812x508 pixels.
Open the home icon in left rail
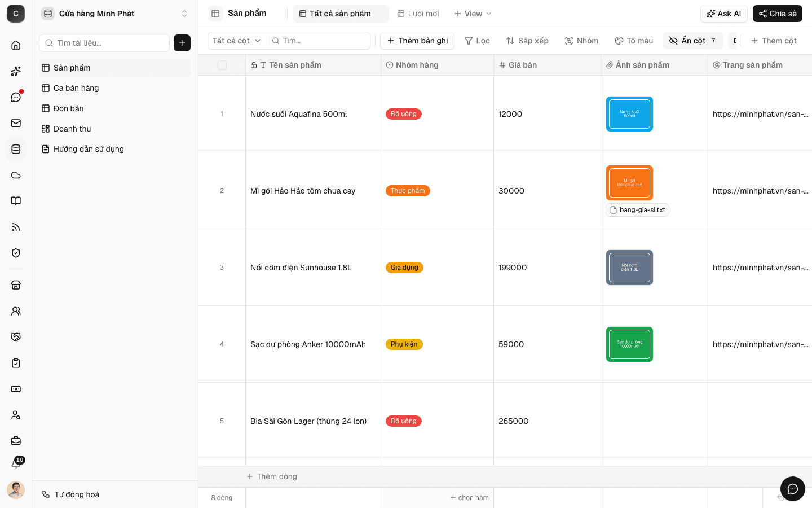tap(16, 45)
